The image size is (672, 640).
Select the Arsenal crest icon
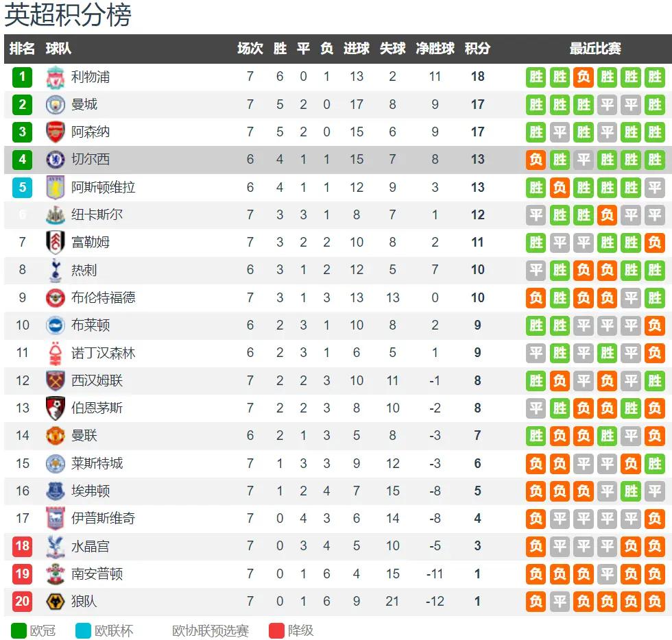pyautogui.click(x=56, y=132)
